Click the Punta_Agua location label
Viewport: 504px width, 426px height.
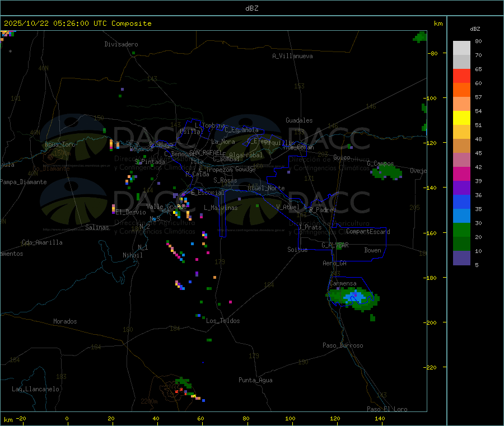255,380
